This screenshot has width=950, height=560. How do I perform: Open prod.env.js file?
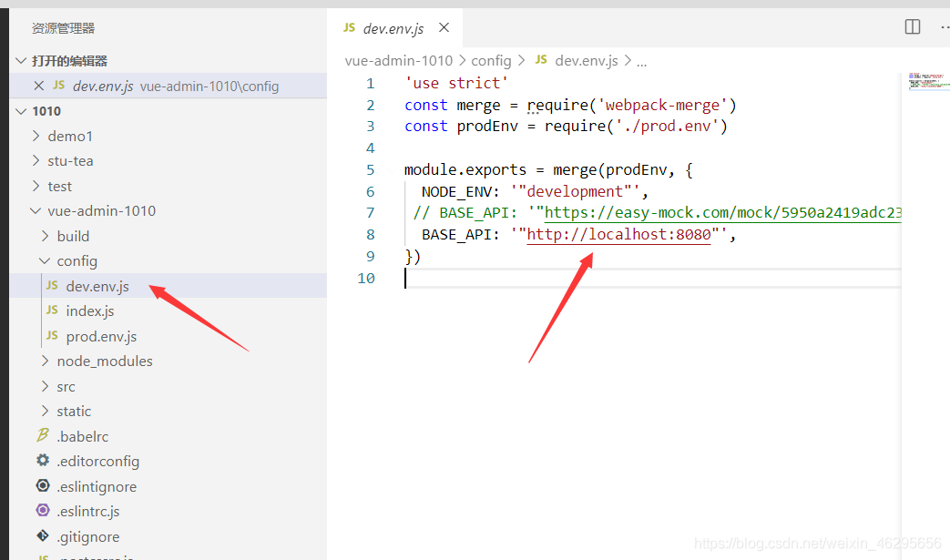coord(169,336)
